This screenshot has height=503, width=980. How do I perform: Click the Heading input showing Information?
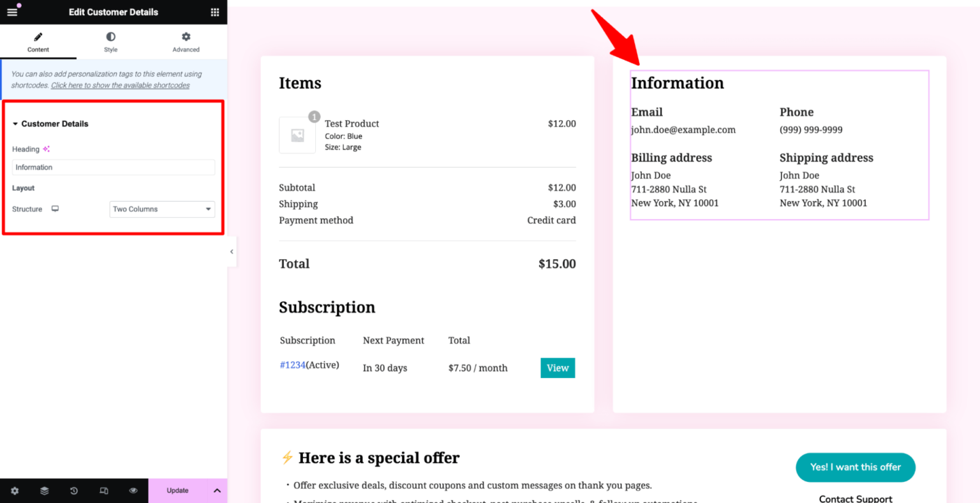113,167
